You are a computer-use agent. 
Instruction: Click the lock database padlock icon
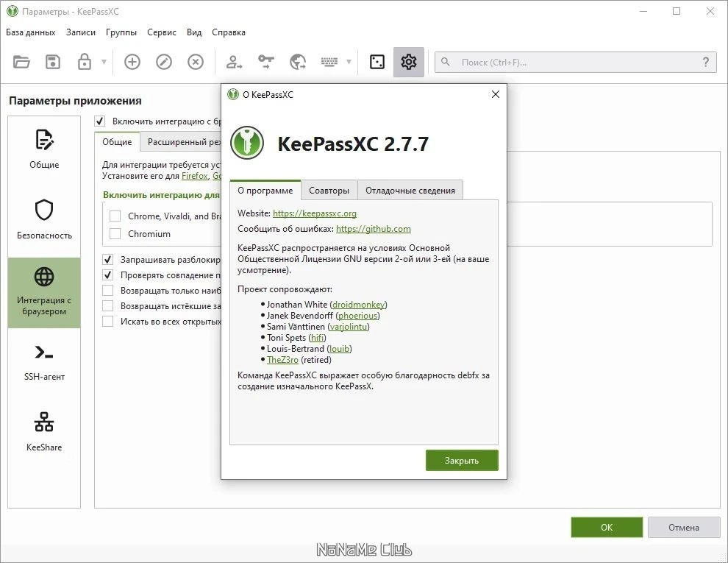pos(84,61)
